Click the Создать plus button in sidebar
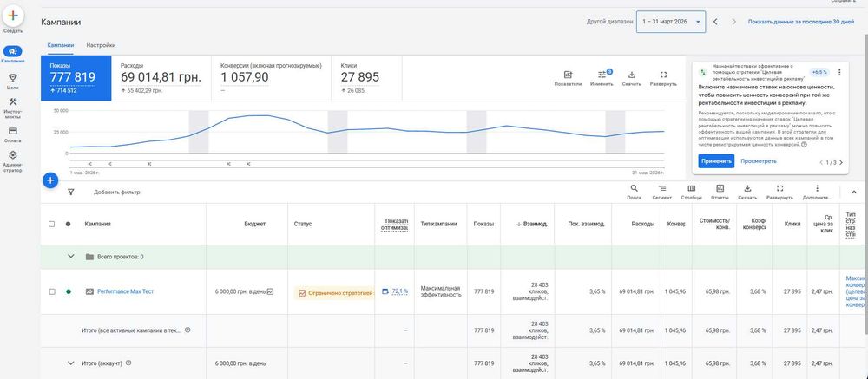This screenshot has width=868, height=379. 13,17
